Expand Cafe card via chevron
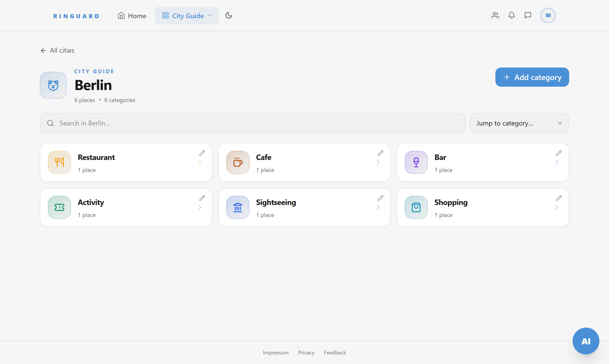The height and width of the screenshot is (364, 609). pyautogui.click(x=378, y=162)
